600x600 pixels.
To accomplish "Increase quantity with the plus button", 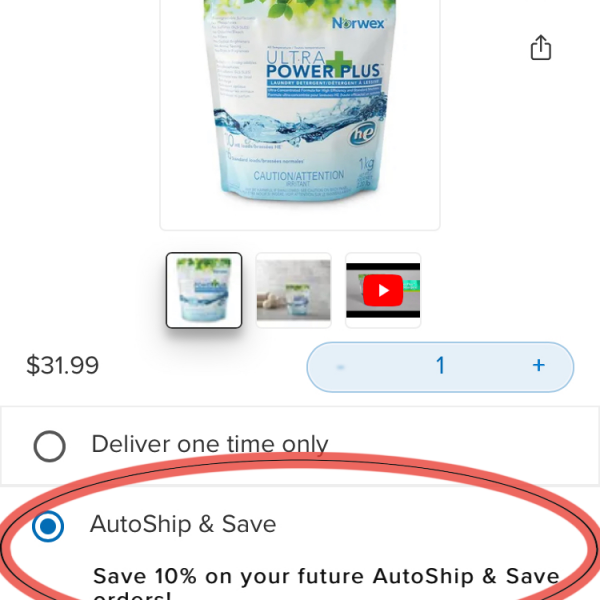I will coord(538,365).
